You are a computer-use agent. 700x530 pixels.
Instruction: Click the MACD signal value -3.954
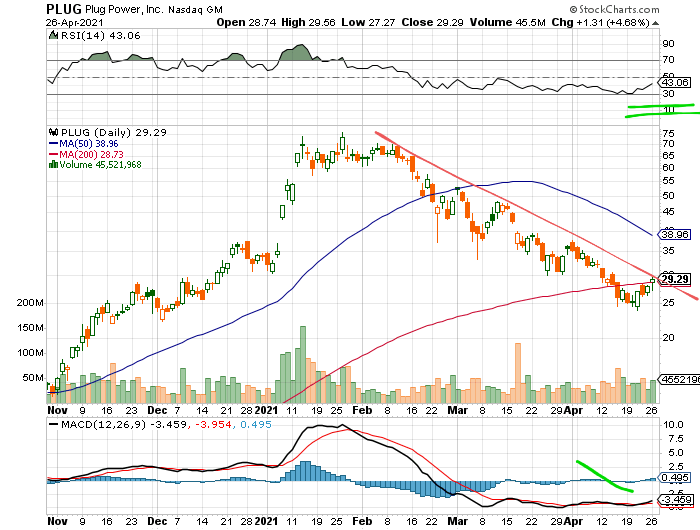(214, 425)
